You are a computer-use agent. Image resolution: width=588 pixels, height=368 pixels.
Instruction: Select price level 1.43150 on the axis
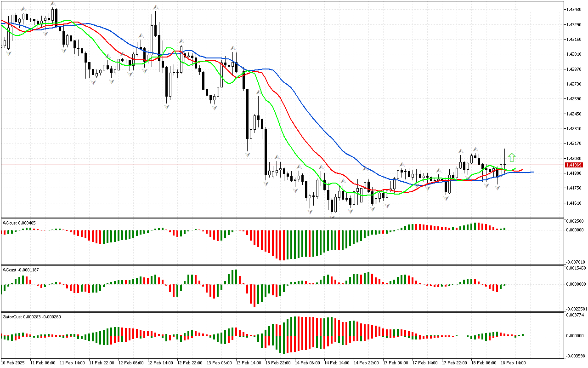tap(574, 39)
